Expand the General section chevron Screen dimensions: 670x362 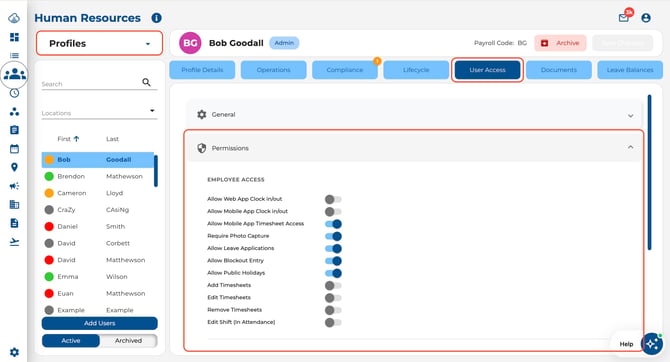(x=630, y=116)
